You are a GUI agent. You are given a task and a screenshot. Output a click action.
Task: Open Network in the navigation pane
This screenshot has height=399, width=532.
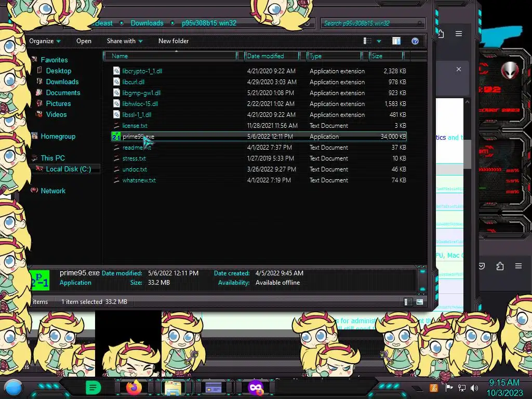(x=53, y=191)
